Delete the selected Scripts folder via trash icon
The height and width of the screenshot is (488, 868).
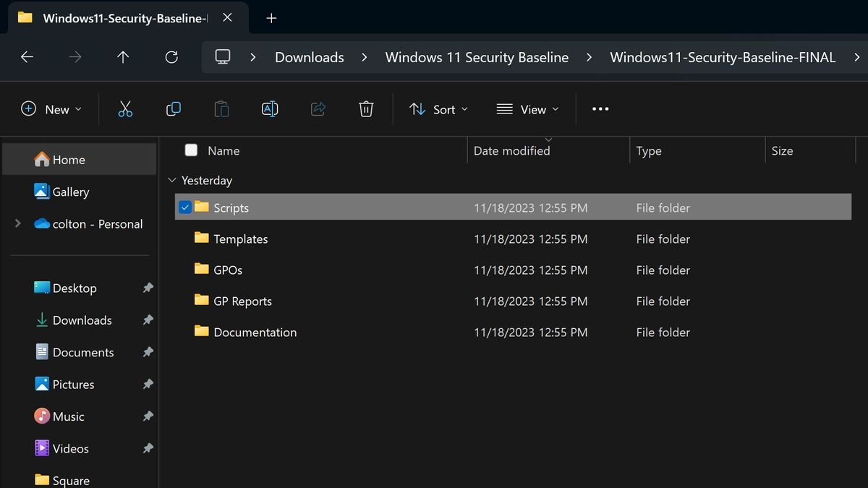pyautogui.click(x=366, y=109)
